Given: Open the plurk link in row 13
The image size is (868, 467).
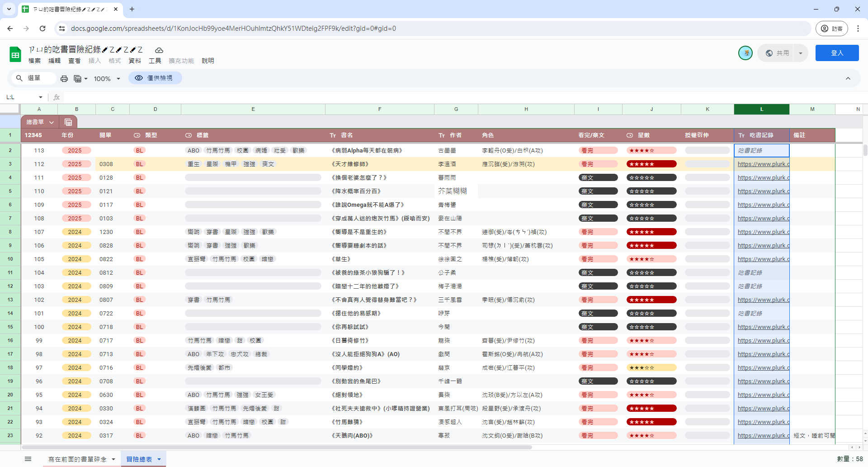Looking at the screenshot, I should click(x=764, y=300).
